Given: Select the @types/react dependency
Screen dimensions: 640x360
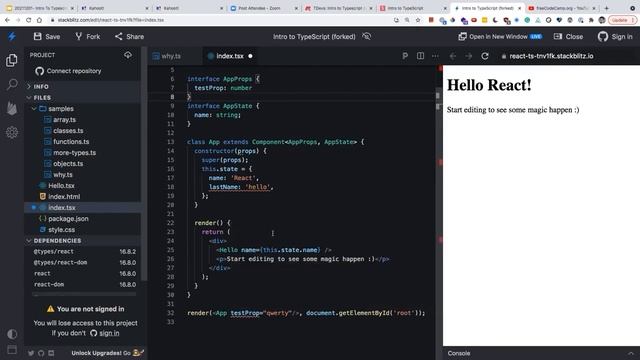Looking at the screenshot, I should (x=84, y=251).
